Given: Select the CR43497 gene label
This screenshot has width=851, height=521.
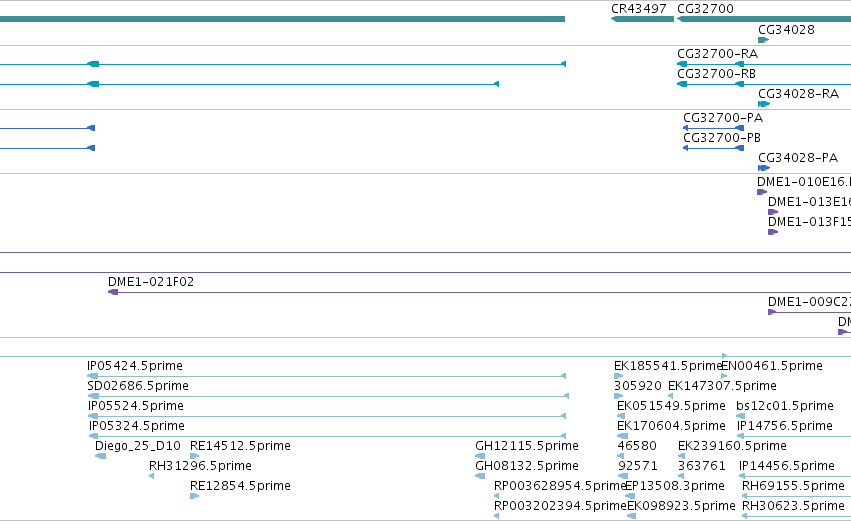Looking at the screenshot, I should coord(638,9).
